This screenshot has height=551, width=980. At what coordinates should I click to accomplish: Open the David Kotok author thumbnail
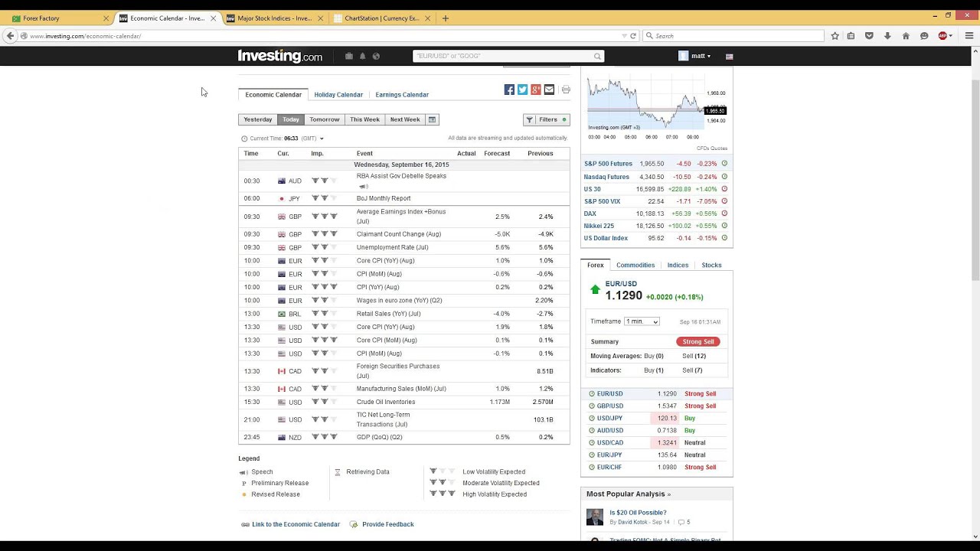point(595,517)
